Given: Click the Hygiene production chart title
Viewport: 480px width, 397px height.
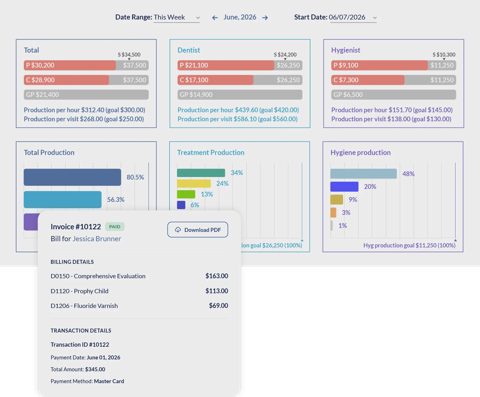Looking at the screenshot, I should coord(360,152).
